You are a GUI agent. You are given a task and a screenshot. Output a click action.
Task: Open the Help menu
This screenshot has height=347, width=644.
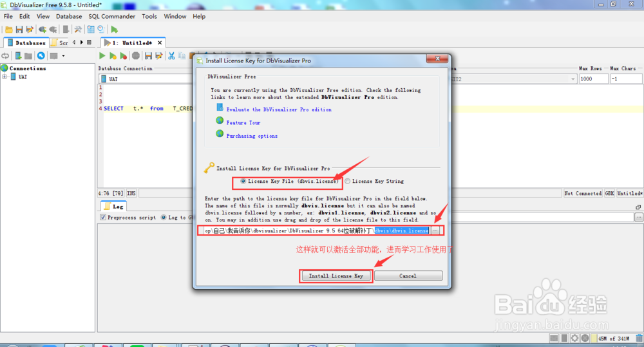click(x=199, y=17)
